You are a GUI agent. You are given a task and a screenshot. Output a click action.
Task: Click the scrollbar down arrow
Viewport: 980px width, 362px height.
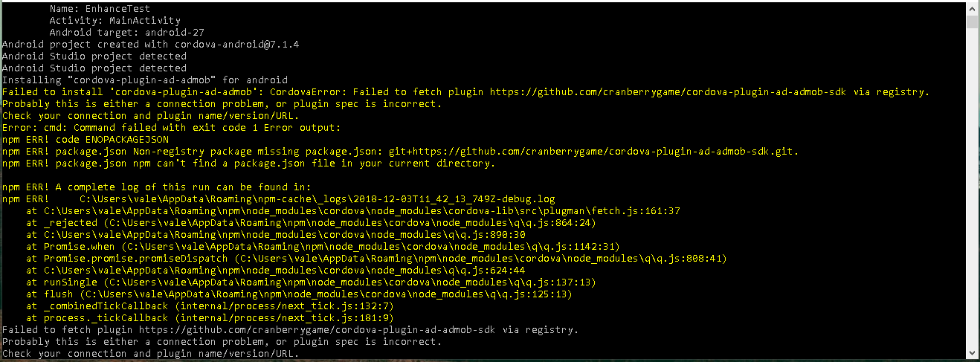973,355
